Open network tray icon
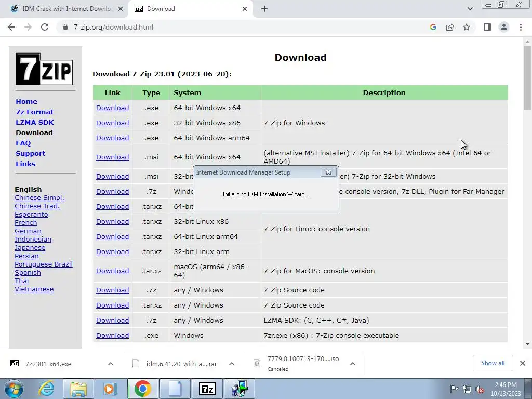The image size is (532, 399). point(467,389)
